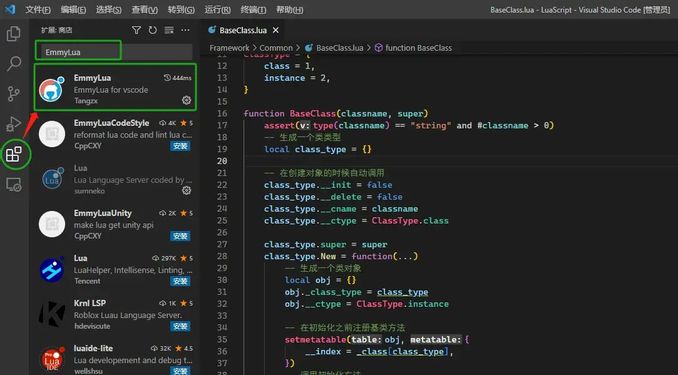The width and height of the screenshot is (678, 375).
Task: Open the Framework breadcrumb dropdown
Action: (229, 48)
